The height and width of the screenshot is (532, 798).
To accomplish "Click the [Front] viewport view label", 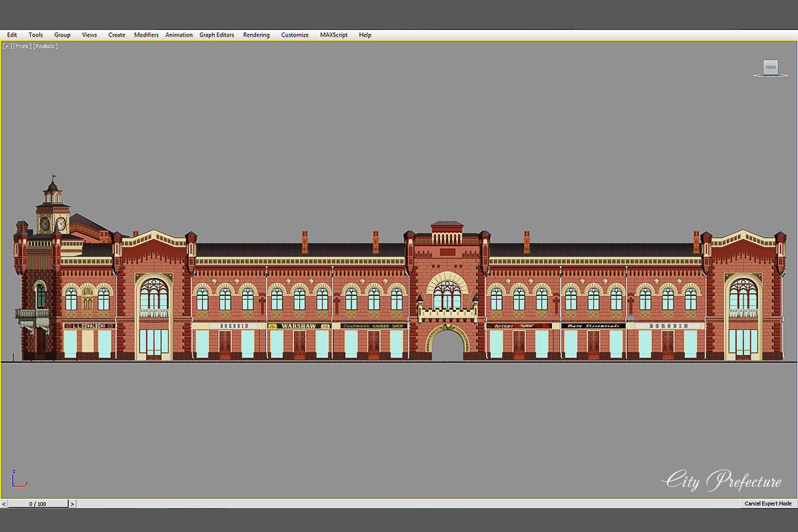I will (22, 46).
